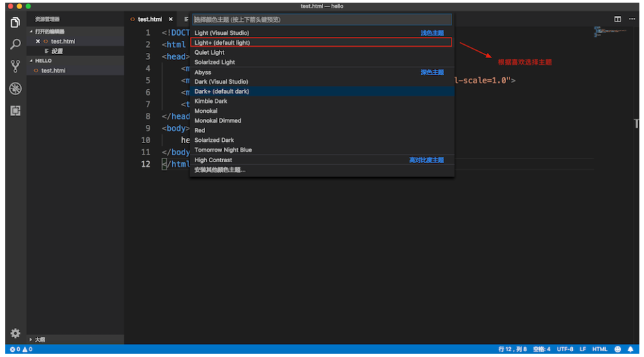Pick the Tomorrow Night Blue theme
This screenshot has width=644, height=357.
point(322,150)
